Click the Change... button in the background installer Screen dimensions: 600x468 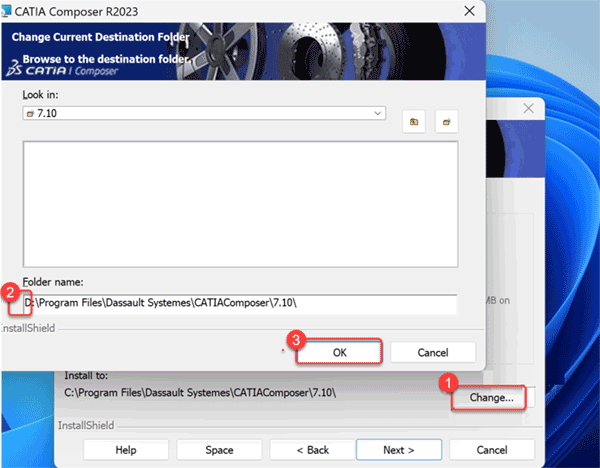(x=491, y=398)
